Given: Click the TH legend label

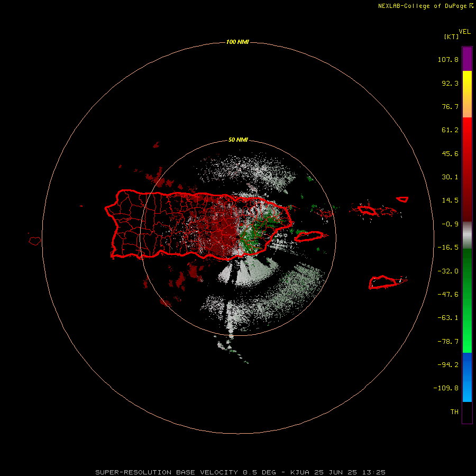Looking at the screenshot, I should [x=454, y=412].
